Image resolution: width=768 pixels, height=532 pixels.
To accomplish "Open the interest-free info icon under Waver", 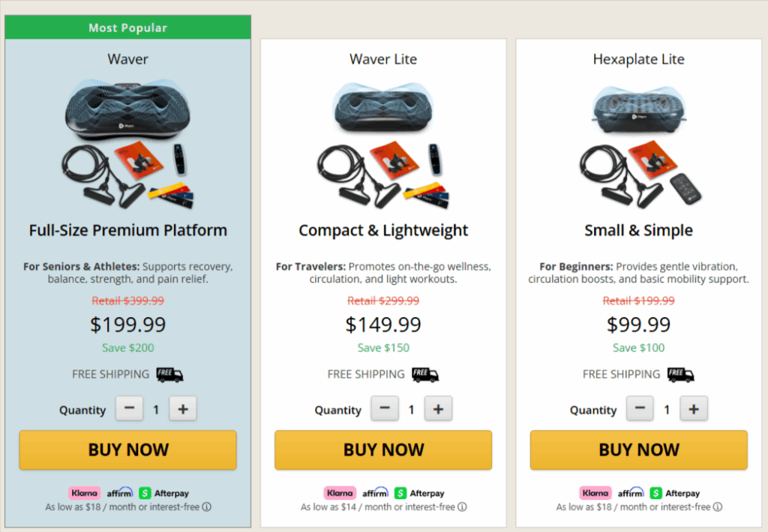I will (x=208, y=507).
